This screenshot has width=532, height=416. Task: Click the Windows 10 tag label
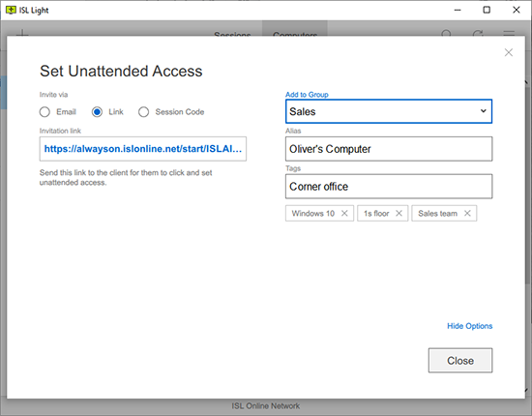pos(313,214)
